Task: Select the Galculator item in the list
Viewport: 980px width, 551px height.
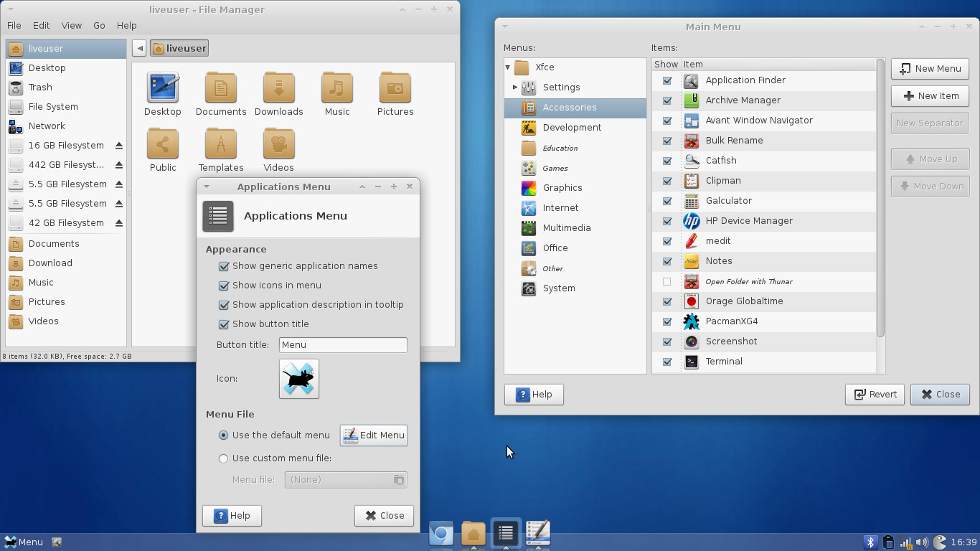Action: point(728,201)
